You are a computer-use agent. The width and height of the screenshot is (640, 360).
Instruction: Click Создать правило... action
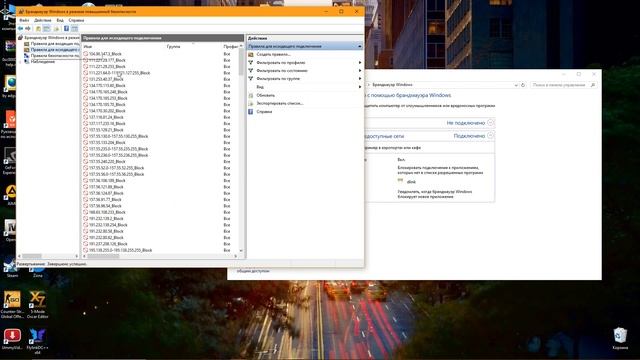(273, 54)
